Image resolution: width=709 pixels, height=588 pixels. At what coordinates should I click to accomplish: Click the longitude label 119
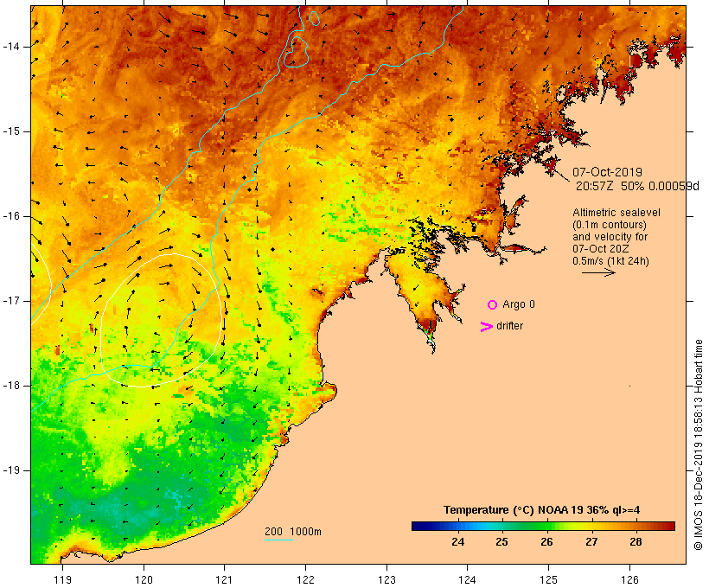click(62, 579)
